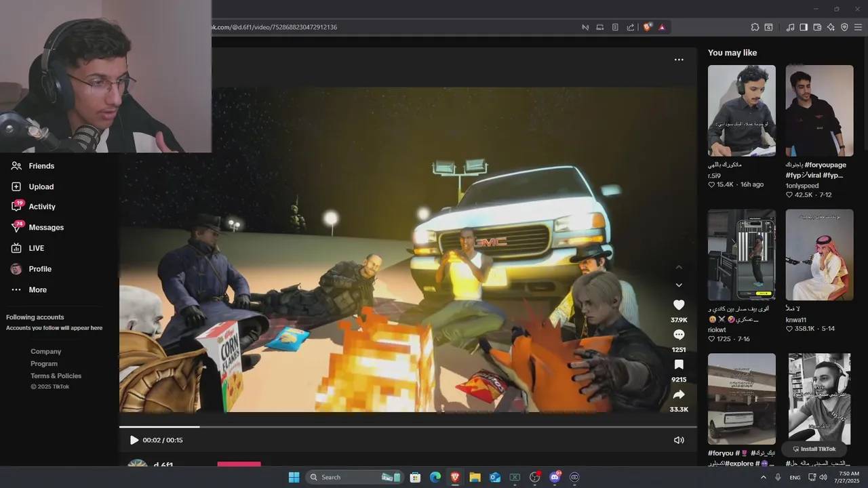Open the browser Extensions puzzle icon
The width and height of the screenshot is (868, 488).
755,27
